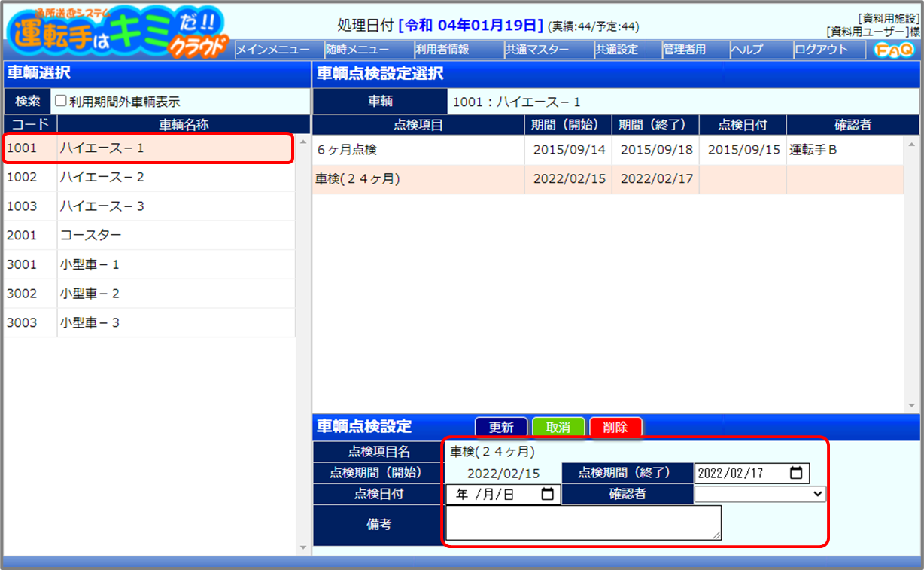
Task: Toggle 利用期間外車輌表示 checkbox
Action: click(61, 102)
